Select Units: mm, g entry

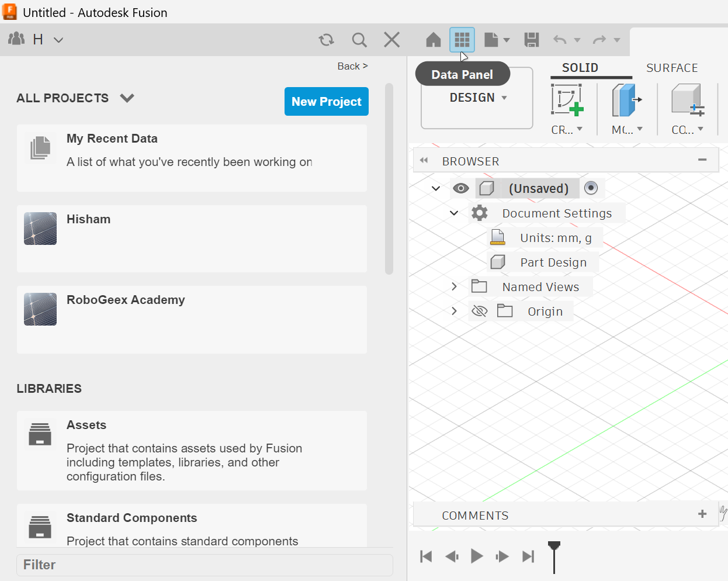(x=556, y=238)
